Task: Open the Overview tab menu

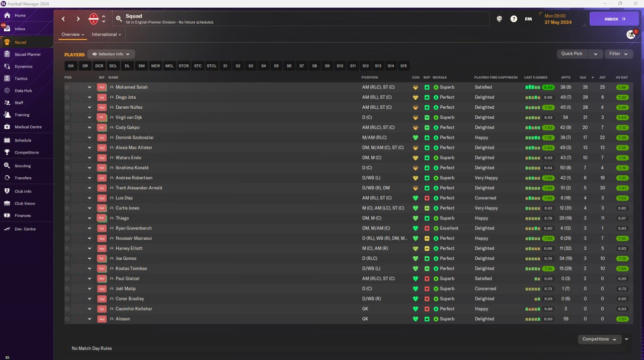Action: point(73,35)
